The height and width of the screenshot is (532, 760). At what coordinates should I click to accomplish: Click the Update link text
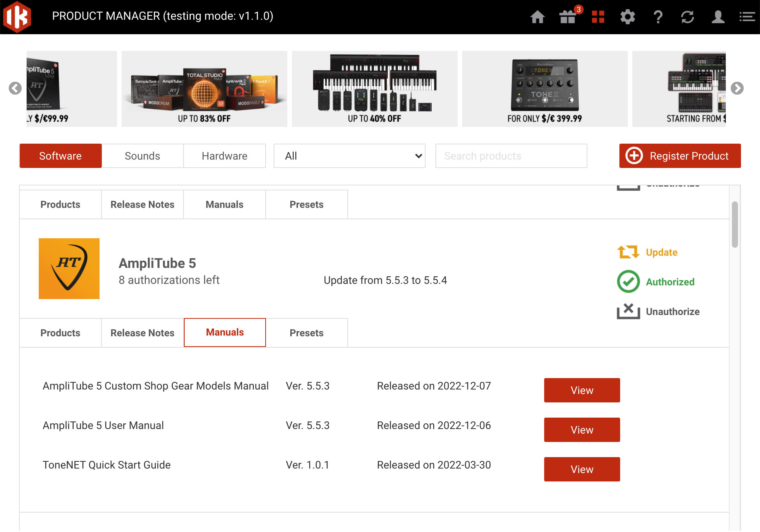click(x=662, y=252)
